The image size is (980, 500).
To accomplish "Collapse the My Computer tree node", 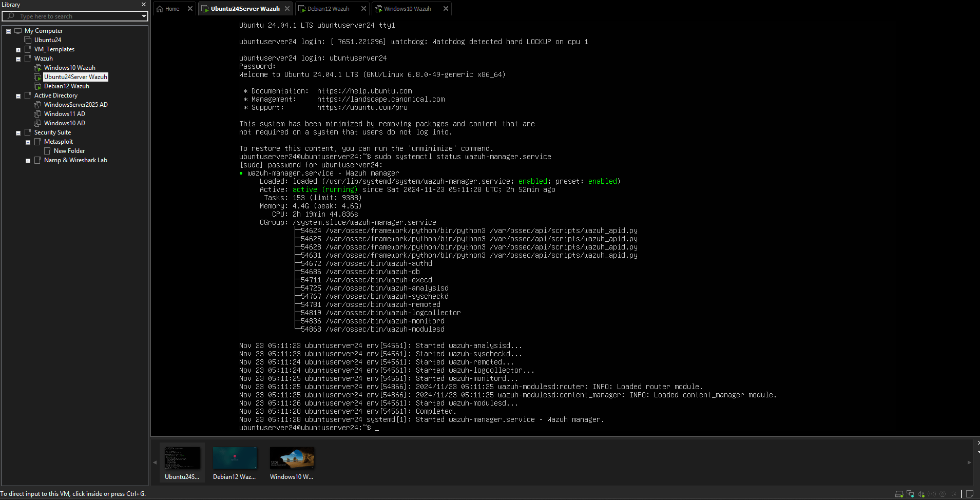I will pyautogui.click(x=8, y=31).
